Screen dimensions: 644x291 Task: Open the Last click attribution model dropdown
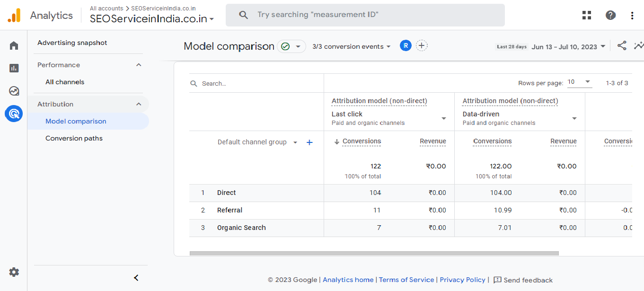coord(443,118)
